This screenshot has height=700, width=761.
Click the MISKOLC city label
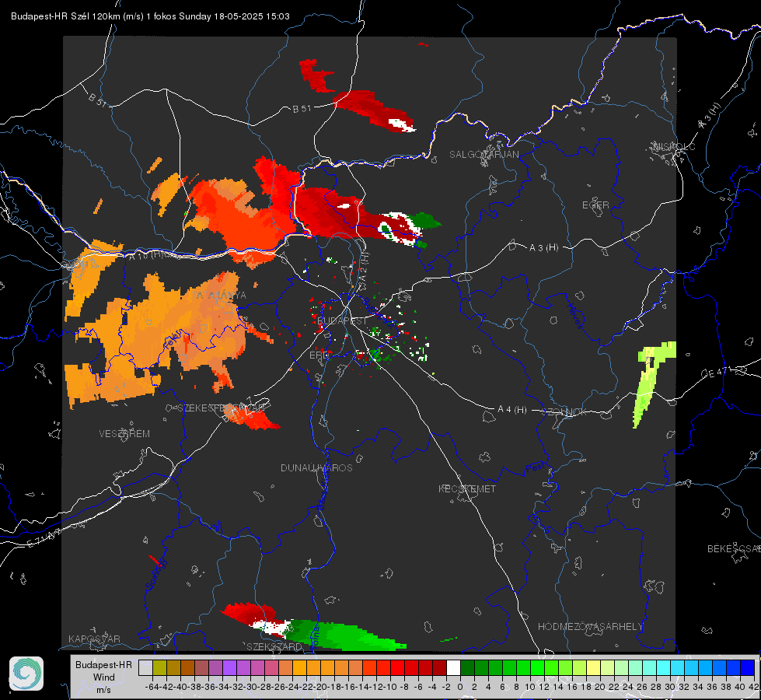[x=674, y=146]
